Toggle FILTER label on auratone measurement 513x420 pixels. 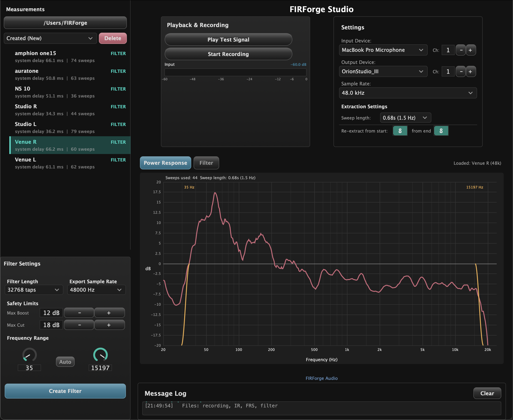coord(118,71)
